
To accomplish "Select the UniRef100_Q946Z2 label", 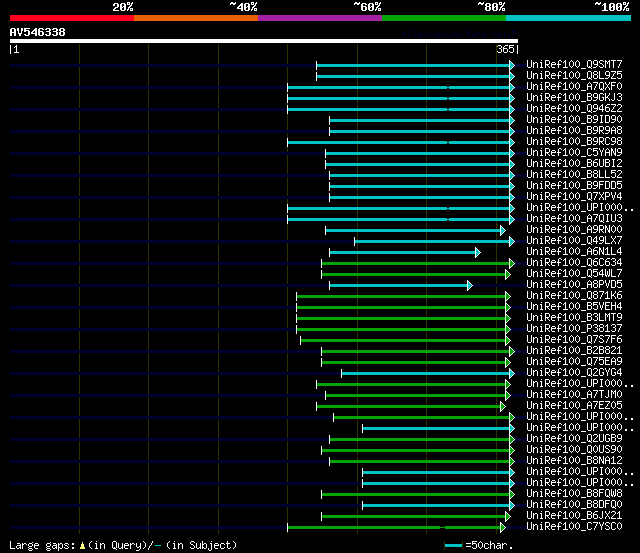I will point(574,109).
